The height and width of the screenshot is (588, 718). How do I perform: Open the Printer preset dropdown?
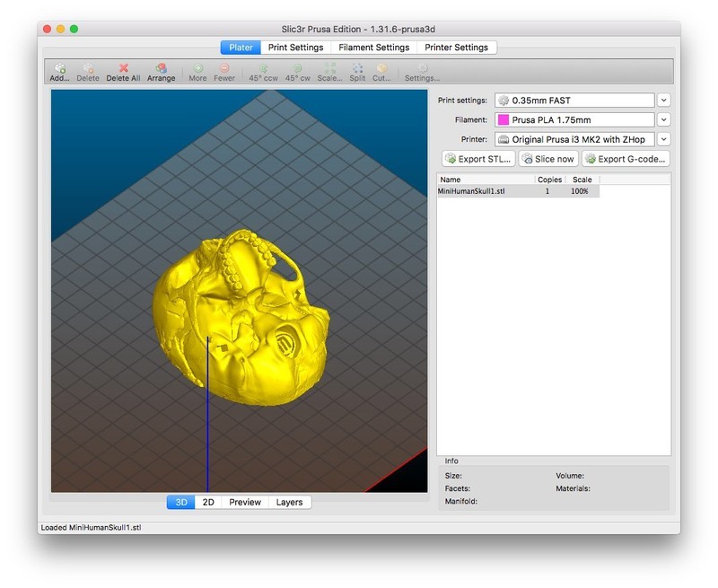pos(664,139)
